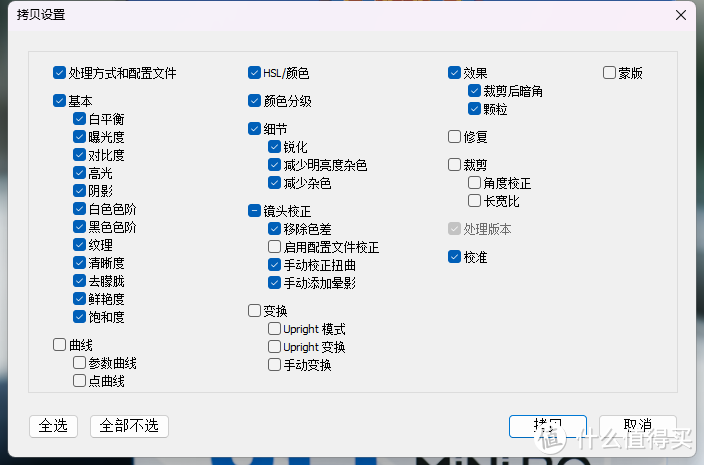Toggle the 颜色分级 checkbox
Viewport: 704px width, 465px height.
pyautogui.click(x=254, y=101)
